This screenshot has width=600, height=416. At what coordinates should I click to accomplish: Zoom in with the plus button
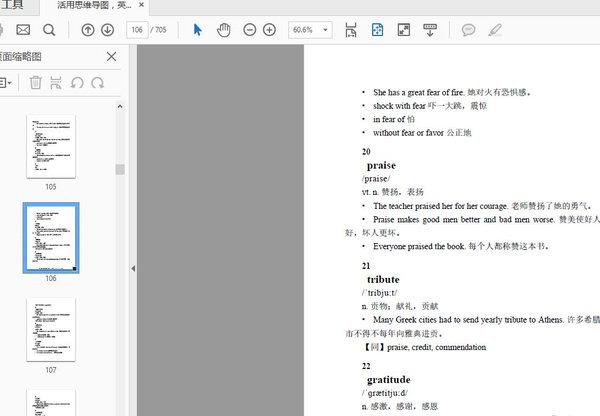(x=269, y=30)
